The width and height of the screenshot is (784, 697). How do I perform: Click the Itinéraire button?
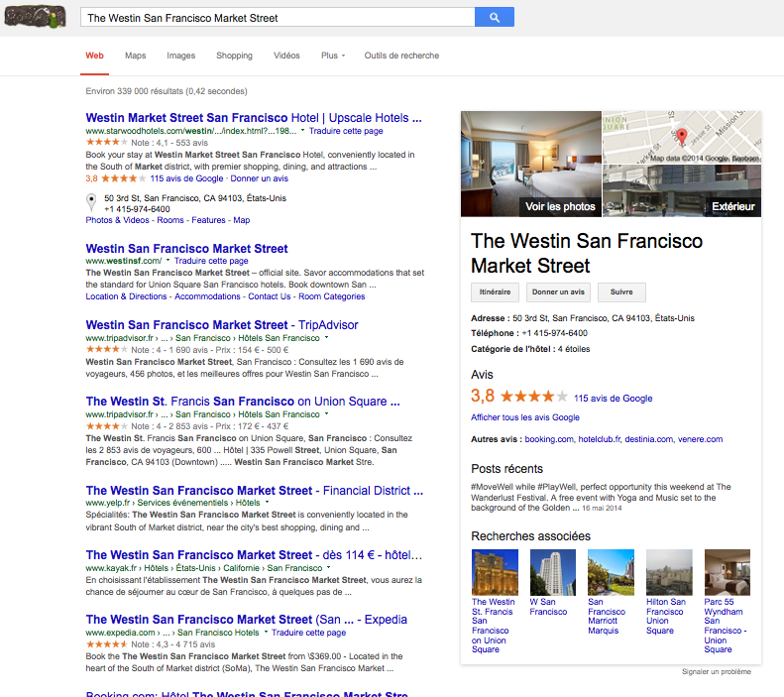(x=495, y=292)
